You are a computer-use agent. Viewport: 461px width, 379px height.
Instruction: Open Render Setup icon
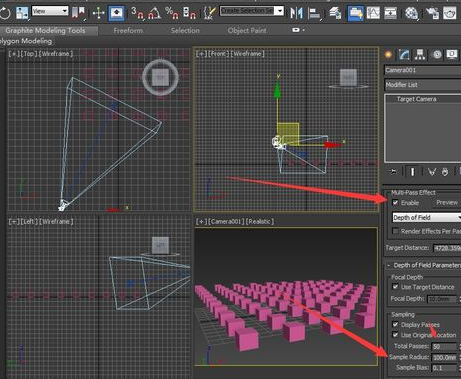point(433,13)
